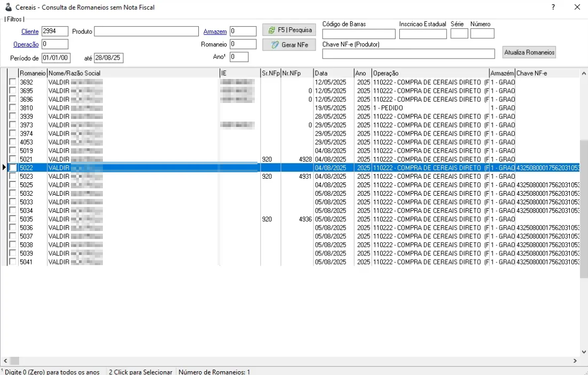The height and width of the screenshot is (375, 588).
Task: Click the Atualiza Romaneios button
Action: [x=529, y=52]
